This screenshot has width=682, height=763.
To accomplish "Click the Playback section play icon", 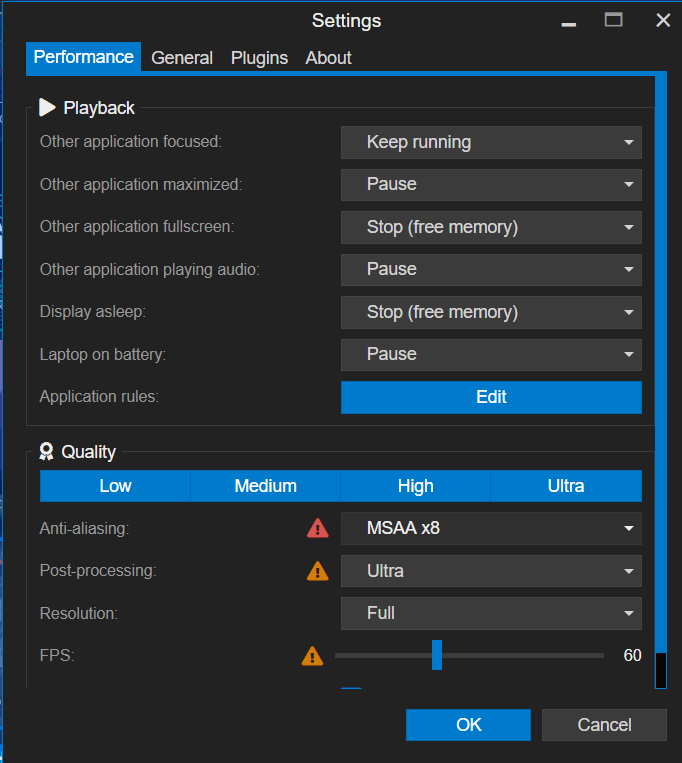I will 47,107.
